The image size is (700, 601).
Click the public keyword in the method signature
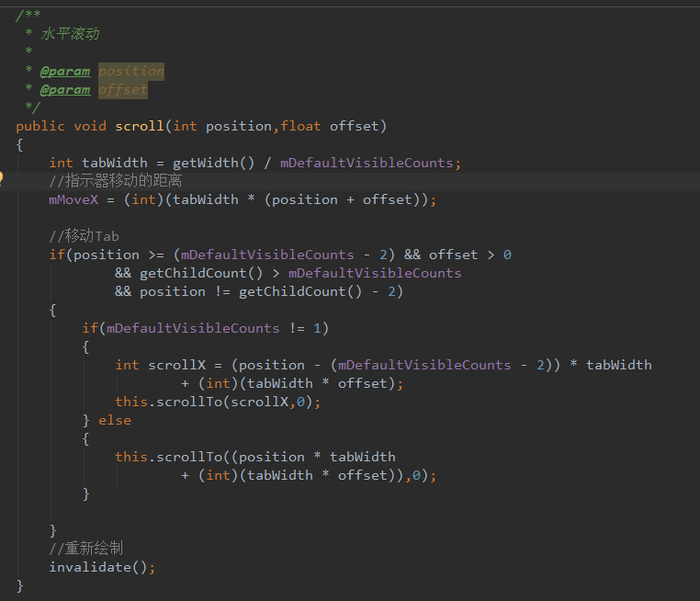40,127
